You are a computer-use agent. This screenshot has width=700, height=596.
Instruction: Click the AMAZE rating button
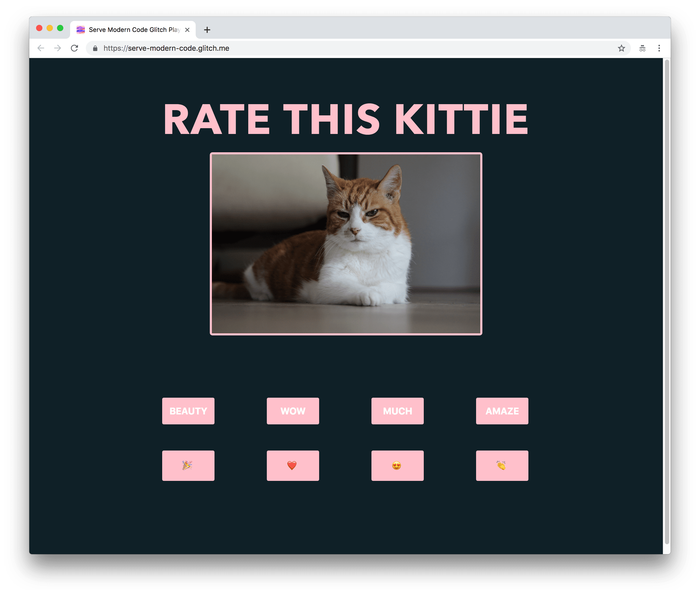(x=502, y=410)
